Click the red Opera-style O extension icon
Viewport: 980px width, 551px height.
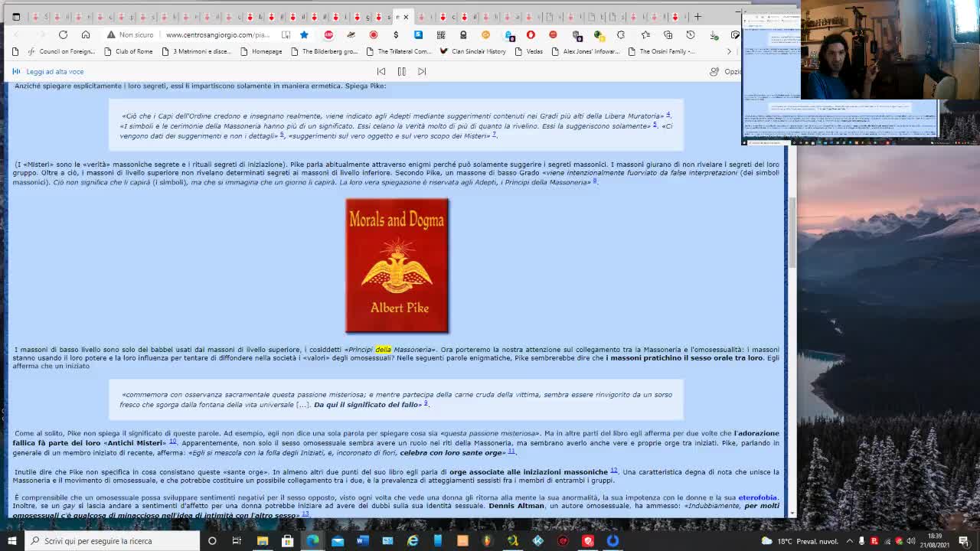[531, 34]
